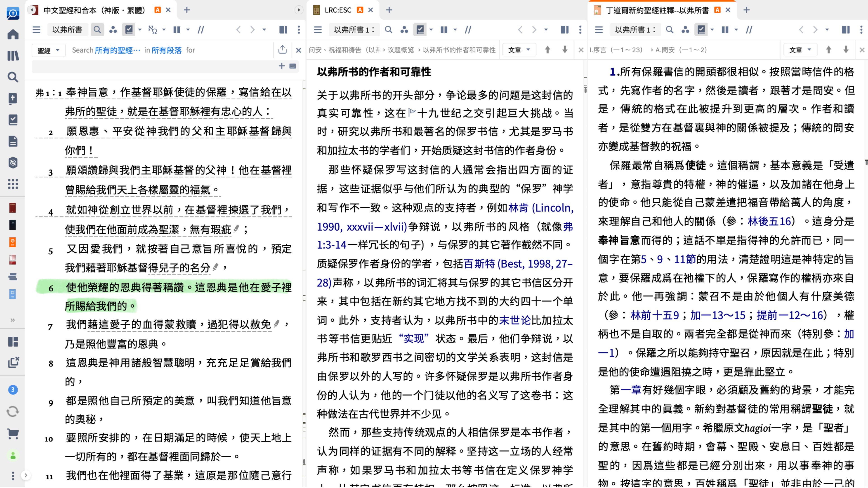Click the 以弗所書 reference box in the Chinese Bible panel

67,30
